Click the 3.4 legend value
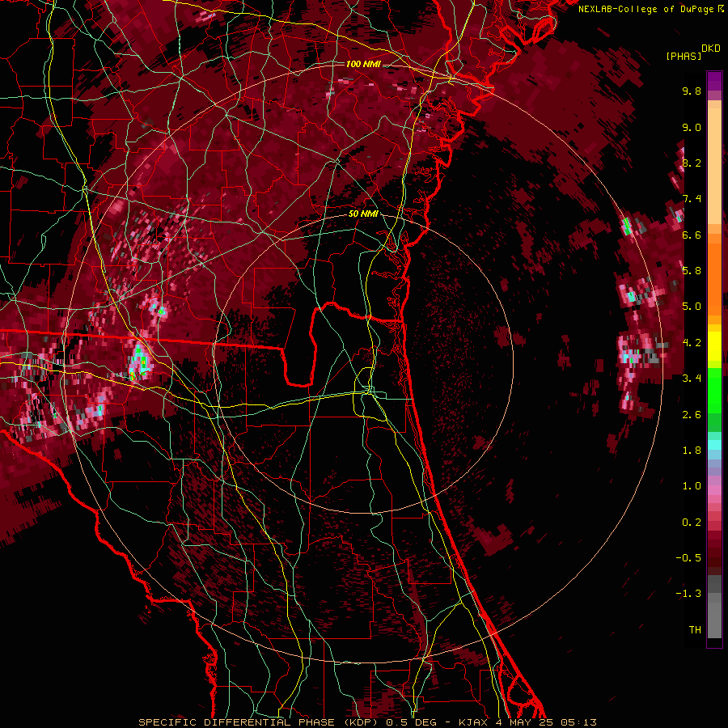Screen dimensions: 728x728 [x=692, y=379]
